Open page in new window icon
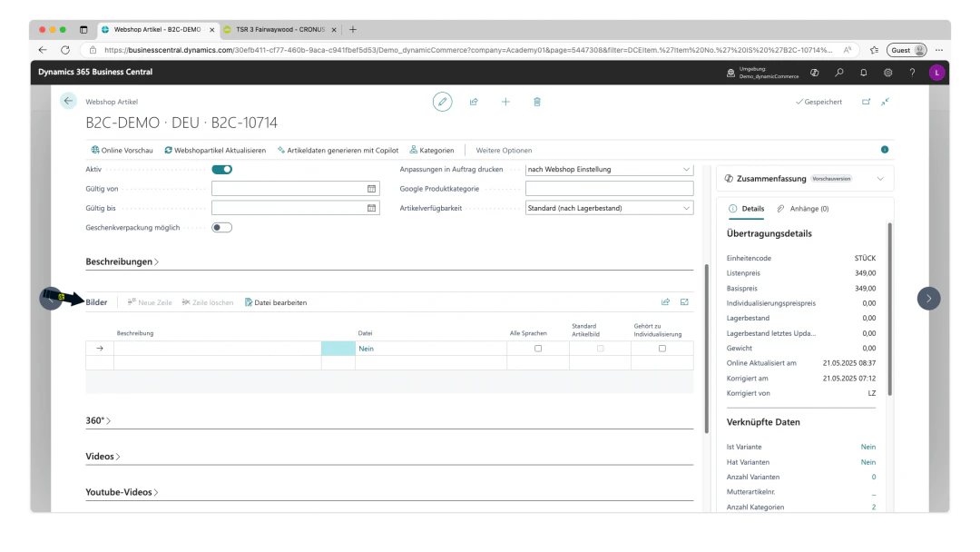 point(866,102)
